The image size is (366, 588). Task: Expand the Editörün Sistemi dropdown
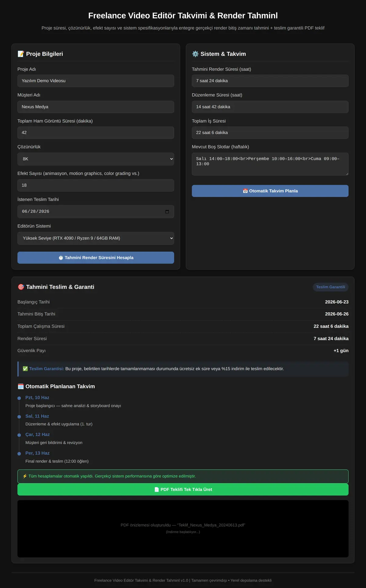(x=96, y=238)
